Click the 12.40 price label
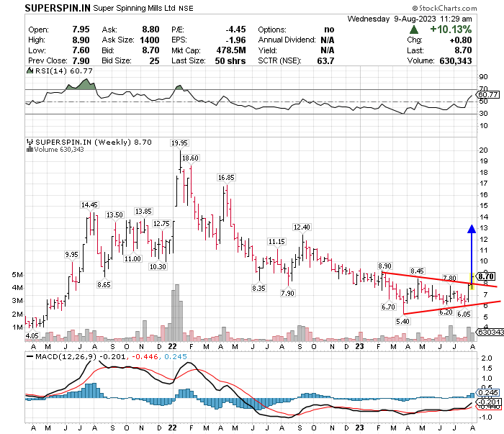This screenshot has height=434, width=504. point(302,227)
